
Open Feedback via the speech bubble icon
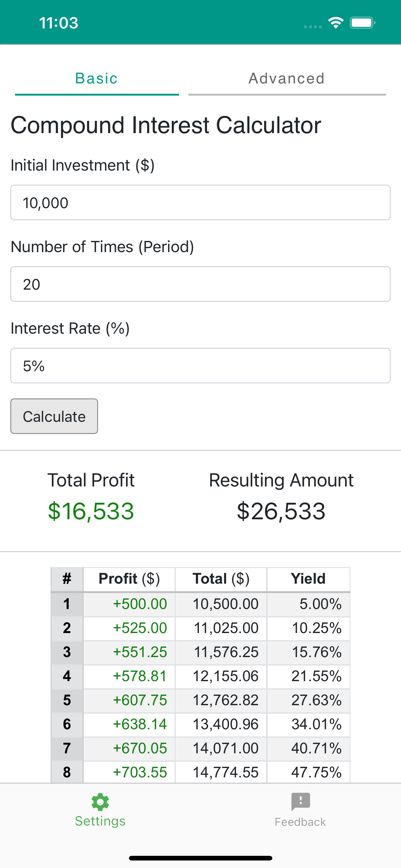point(300,801)
